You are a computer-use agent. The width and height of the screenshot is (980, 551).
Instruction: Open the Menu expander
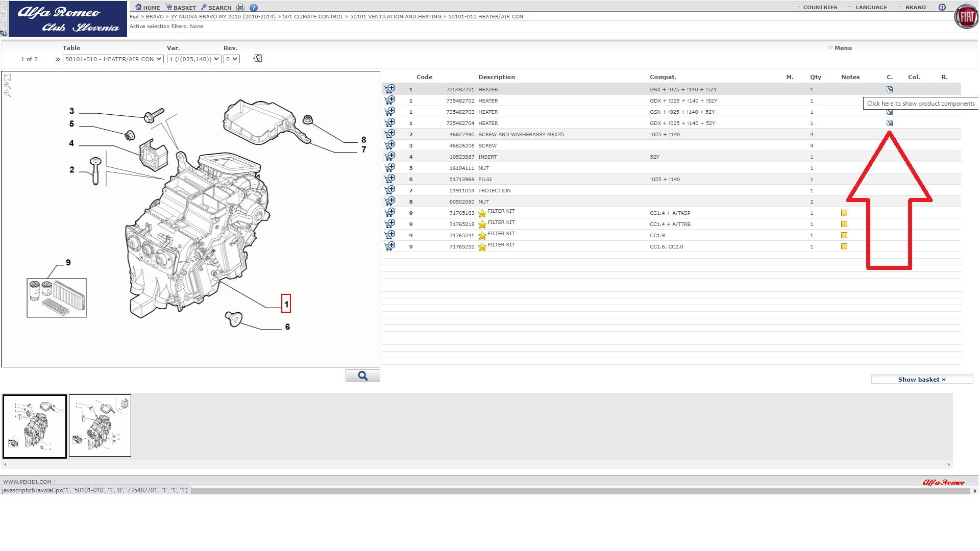click(840, 48)
